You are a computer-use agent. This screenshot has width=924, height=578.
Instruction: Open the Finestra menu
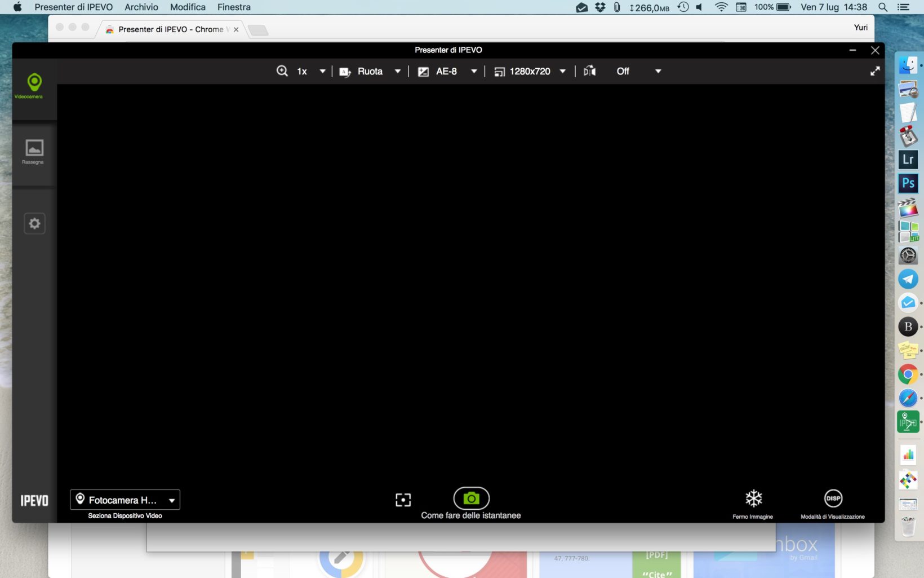click(234, 7)
